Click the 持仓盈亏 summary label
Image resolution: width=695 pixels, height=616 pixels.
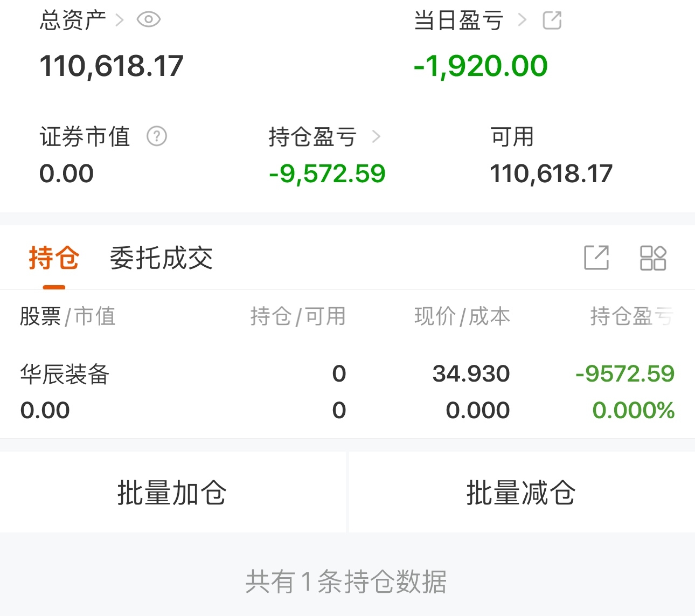(312, 137)
